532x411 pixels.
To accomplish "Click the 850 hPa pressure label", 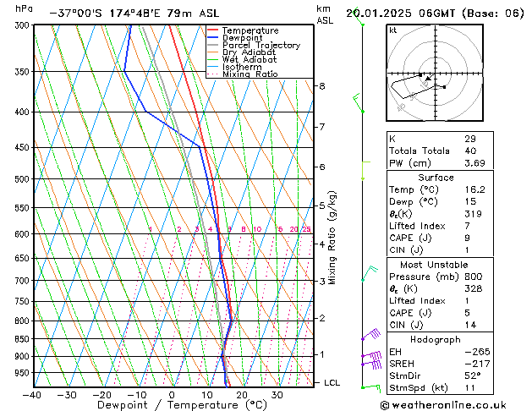I will 24,339.
